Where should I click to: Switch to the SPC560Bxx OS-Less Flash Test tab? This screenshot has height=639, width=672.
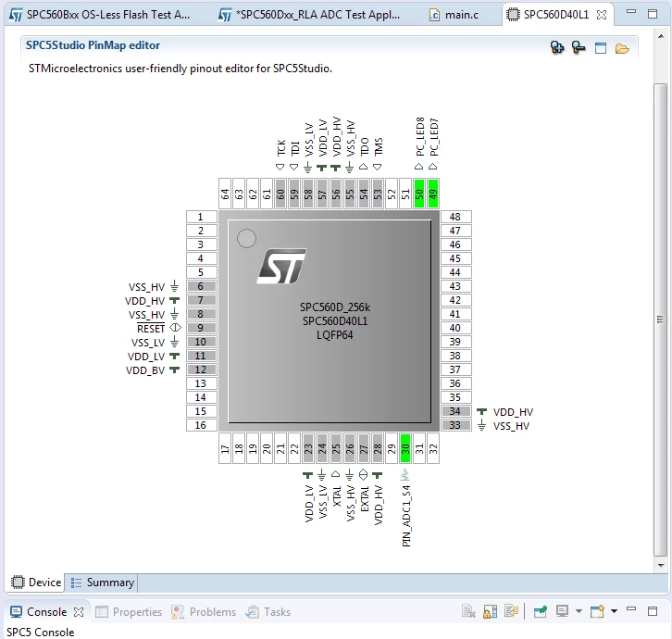(100, 15)
